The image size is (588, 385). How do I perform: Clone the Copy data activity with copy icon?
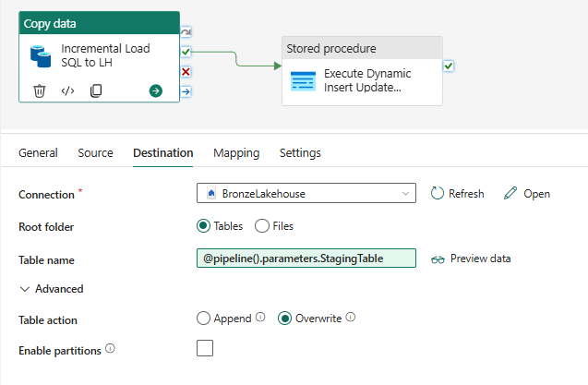click(x=96, y=90)
